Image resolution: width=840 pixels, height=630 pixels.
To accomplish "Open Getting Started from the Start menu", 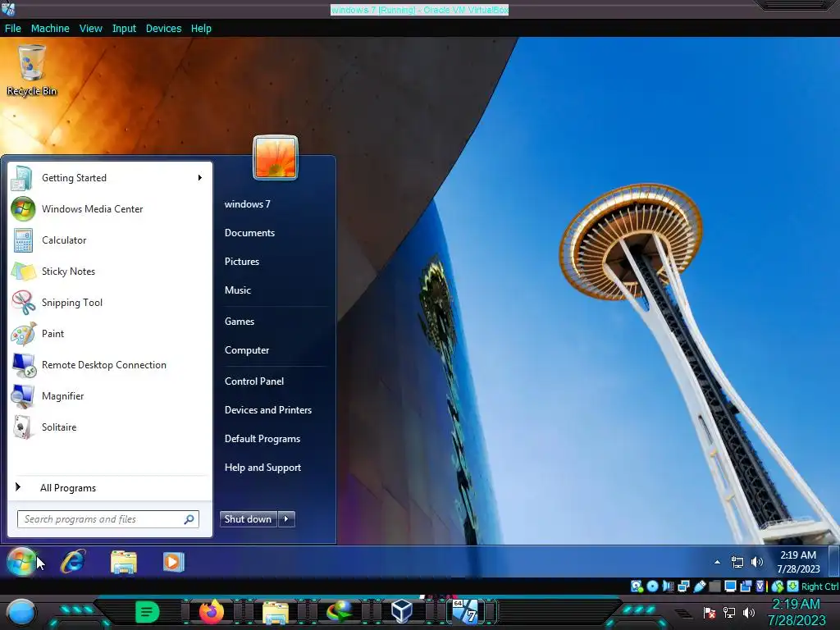I will click(x=110, y=178).
